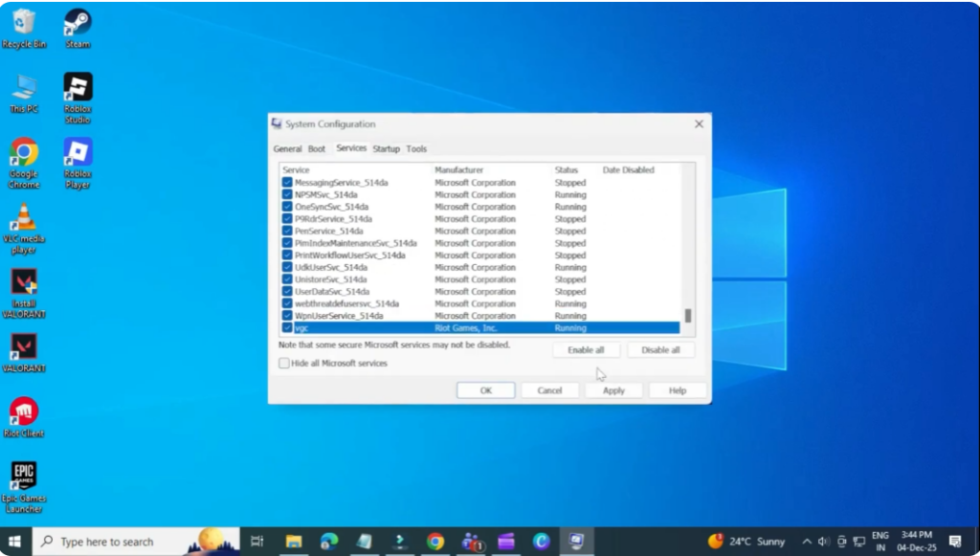Uncheck the MessagingService_514da entry
The width and height of the screenshot is (980, 556).
pyautogui.click(x=285, y=182)
